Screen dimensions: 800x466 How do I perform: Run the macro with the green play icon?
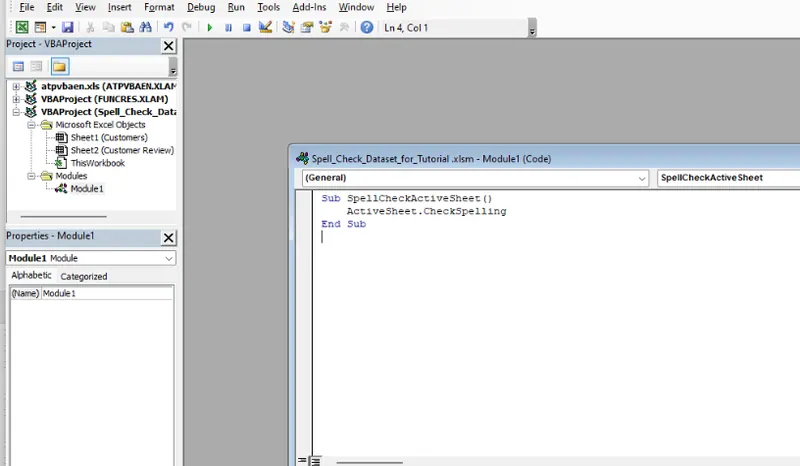click(210, 27)
